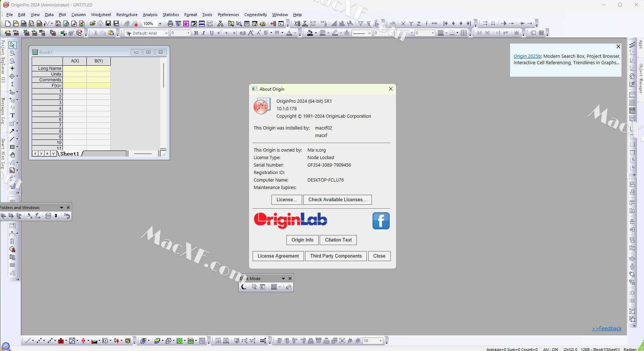This screenshot has height=351, width=644.
Task: Expand the fill color dropdown arrow
Action: [x=316, y=33]
